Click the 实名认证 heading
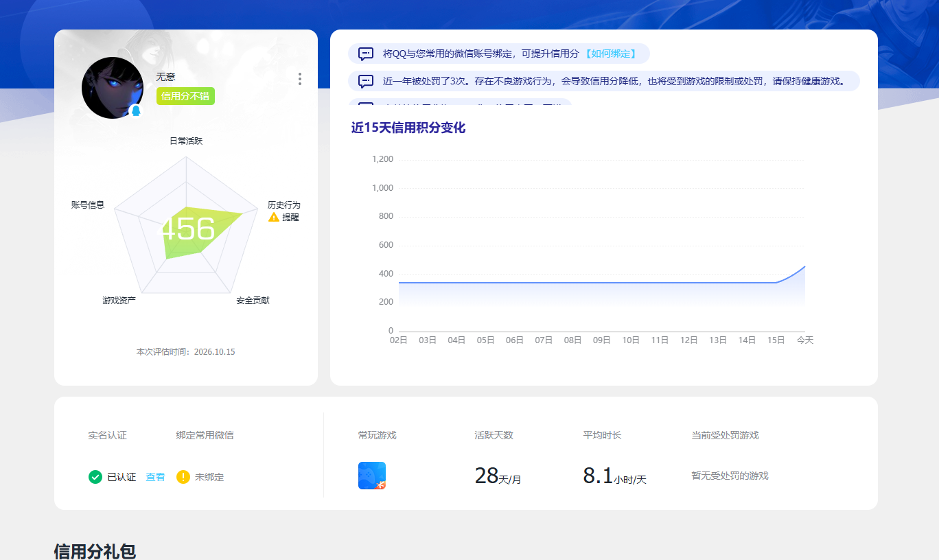 [108, 435]
